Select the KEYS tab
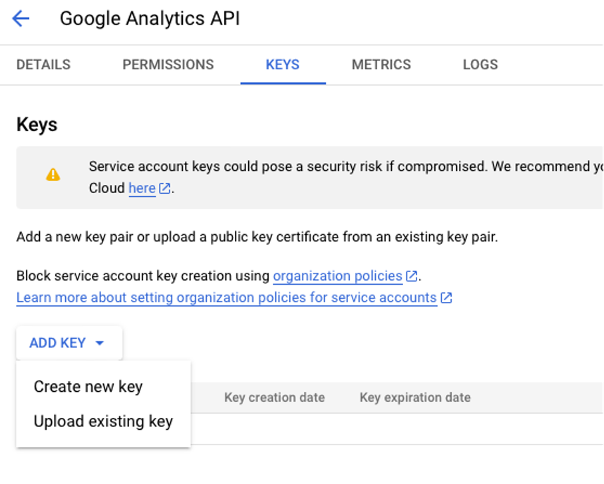This screenshot has height=484, width=604. tap(282, 65)
